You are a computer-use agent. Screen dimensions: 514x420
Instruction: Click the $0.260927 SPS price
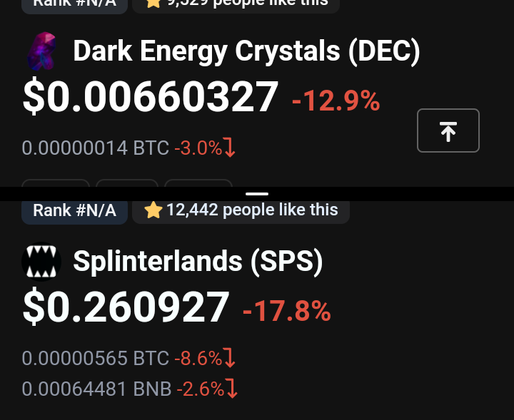(126, 307)
